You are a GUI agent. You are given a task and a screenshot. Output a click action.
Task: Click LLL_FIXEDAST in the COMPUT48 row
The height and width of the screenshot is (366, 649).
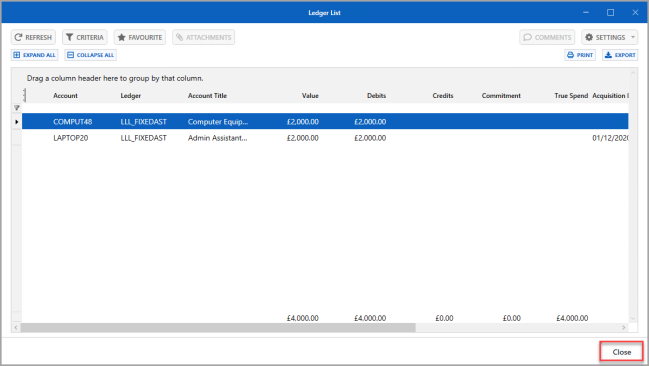tap(143, 122)
